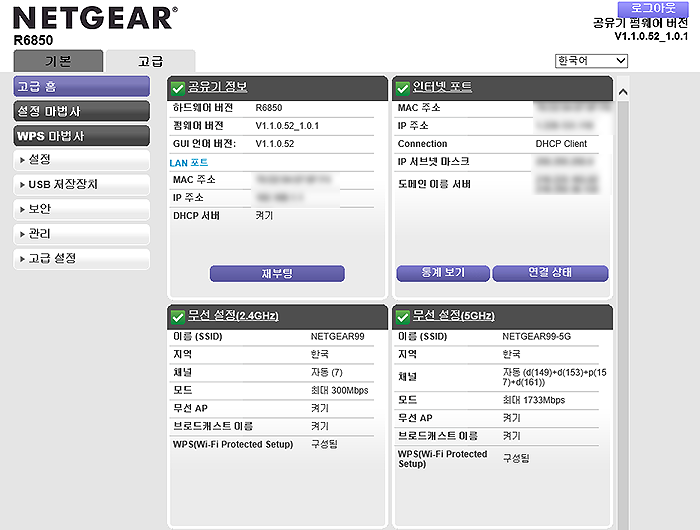This screenshot has height=530, width=700.
Task: Click the 하드웨어 버전 value R6850
Action: click(x=269, y=108)
